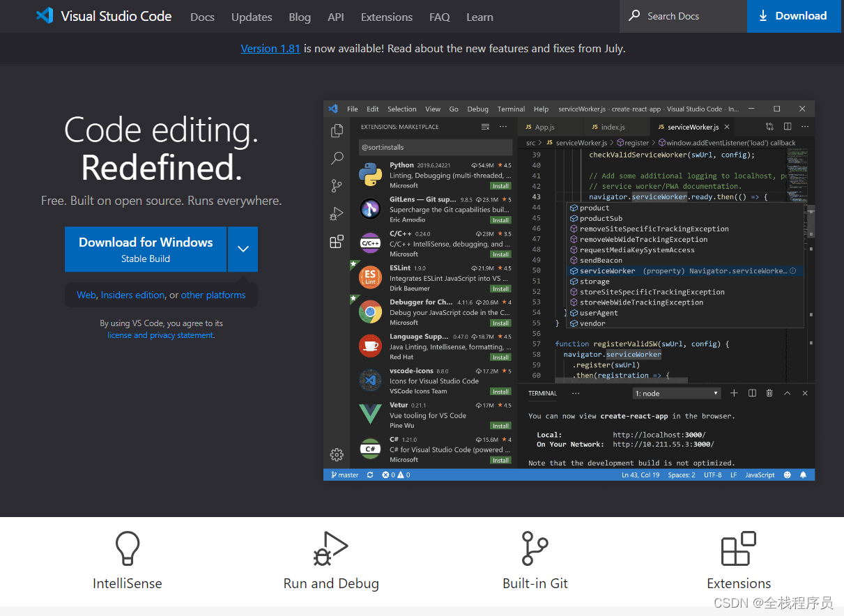
Task: Click the JavaScript language mode indicator
Action: [x=760, y=475]
